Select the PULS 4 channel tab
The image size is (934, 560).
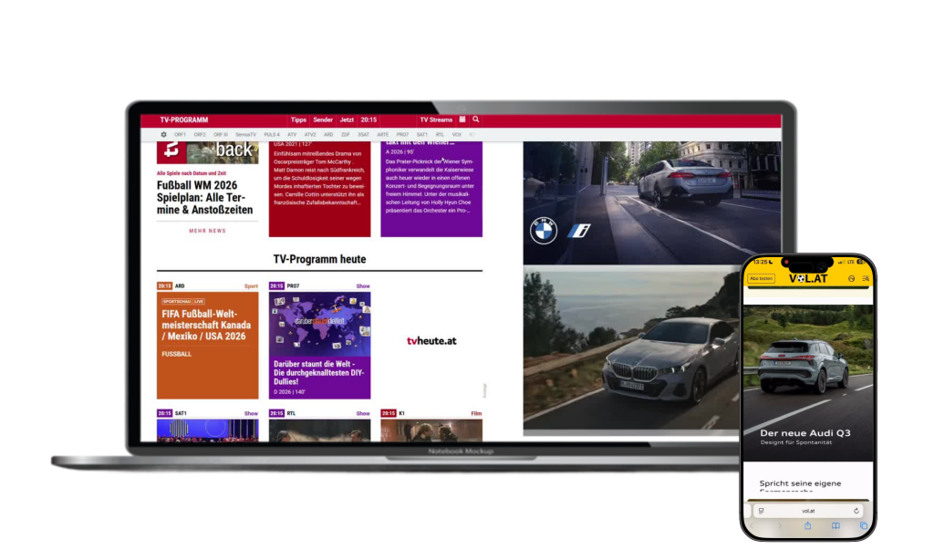pos(272,135)
